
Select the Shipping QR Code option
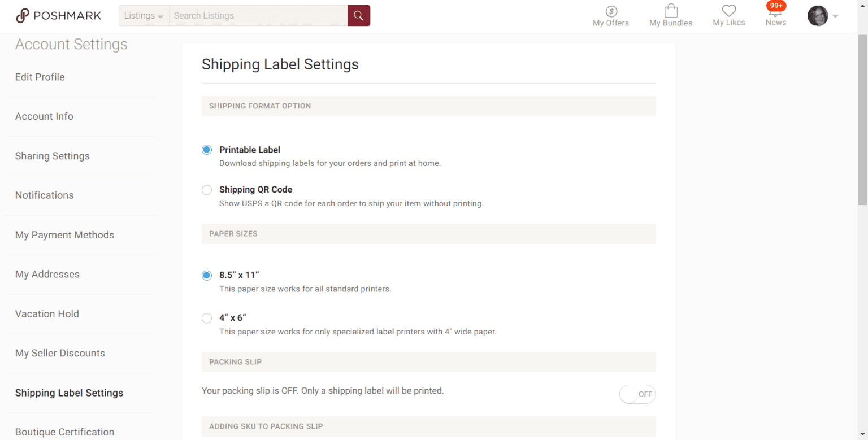pyautogui.click(x=207, y=190)
